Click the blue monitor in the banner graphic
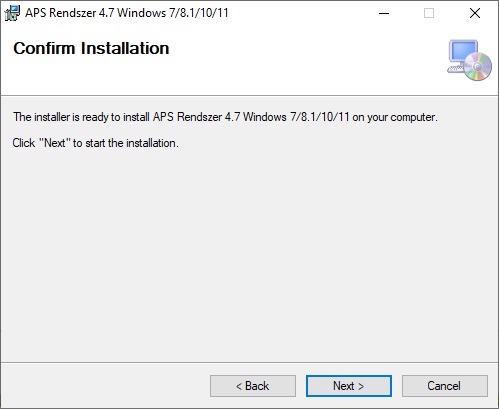Image resolution: width=499 pixels, height=409 pixels. [x=463, y=51]
